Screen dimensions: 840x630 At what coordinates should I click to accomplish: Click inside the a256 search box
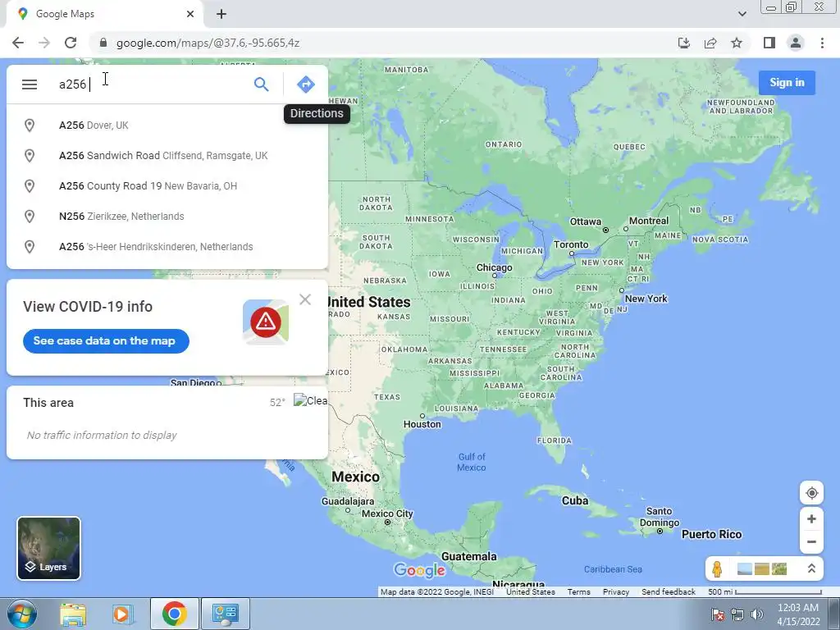tap(150, 84)
